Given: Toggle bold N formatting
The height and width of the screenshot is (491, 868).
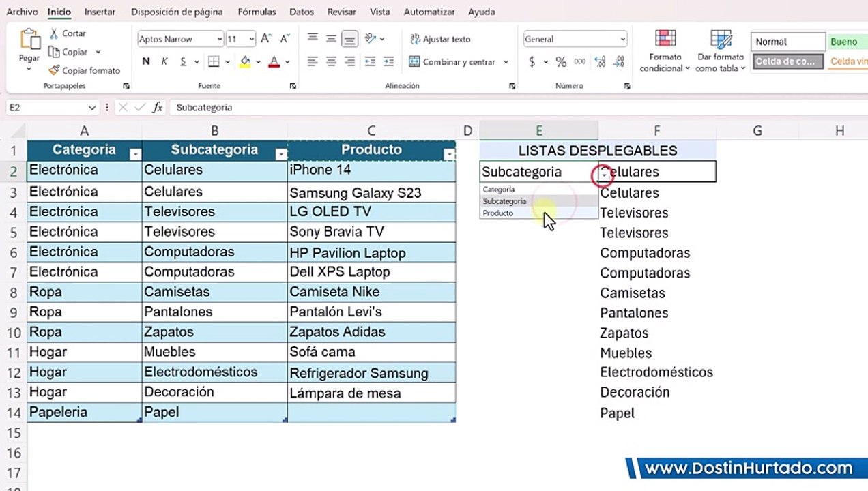Looking at the screenshot, I should click(x=145, y=61).
